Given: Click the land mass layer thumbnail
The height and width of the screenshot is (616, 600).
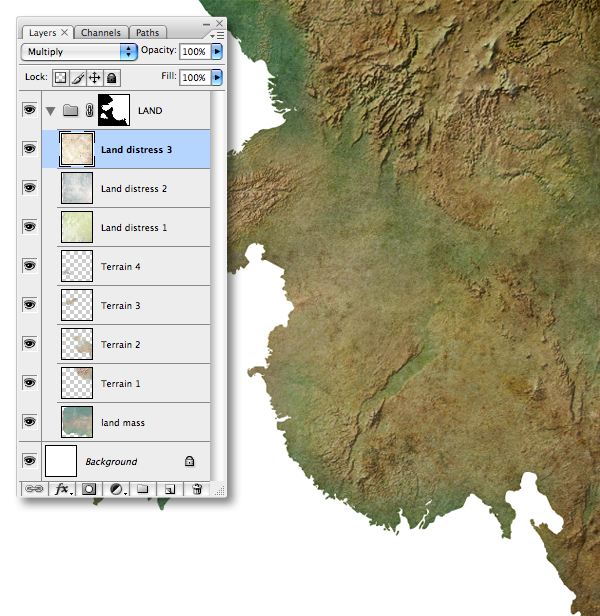Looking at the screenshot, I should (x=77, y=422).
